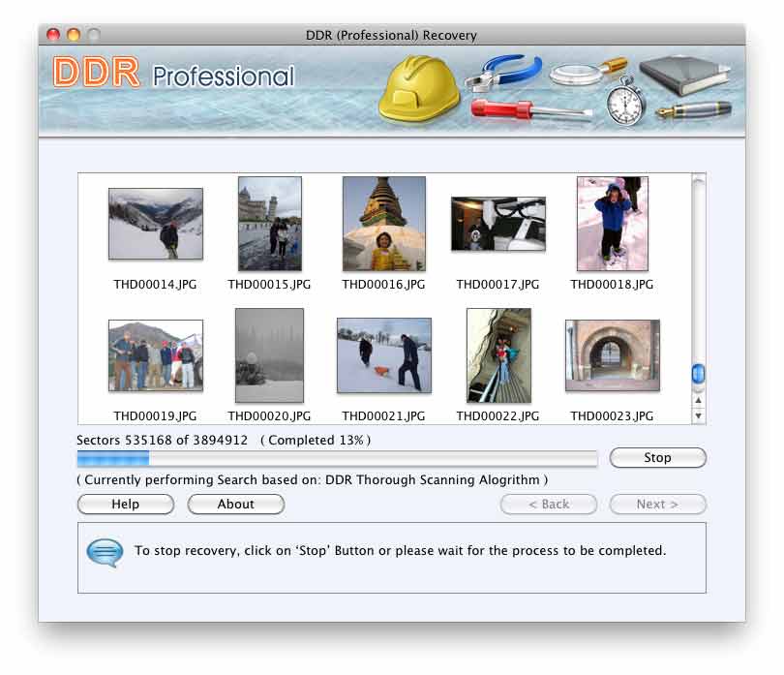This screenshot has width=784, height=675.
Task: Click the file name THD00014.JPG
Action: pos(155,285)
